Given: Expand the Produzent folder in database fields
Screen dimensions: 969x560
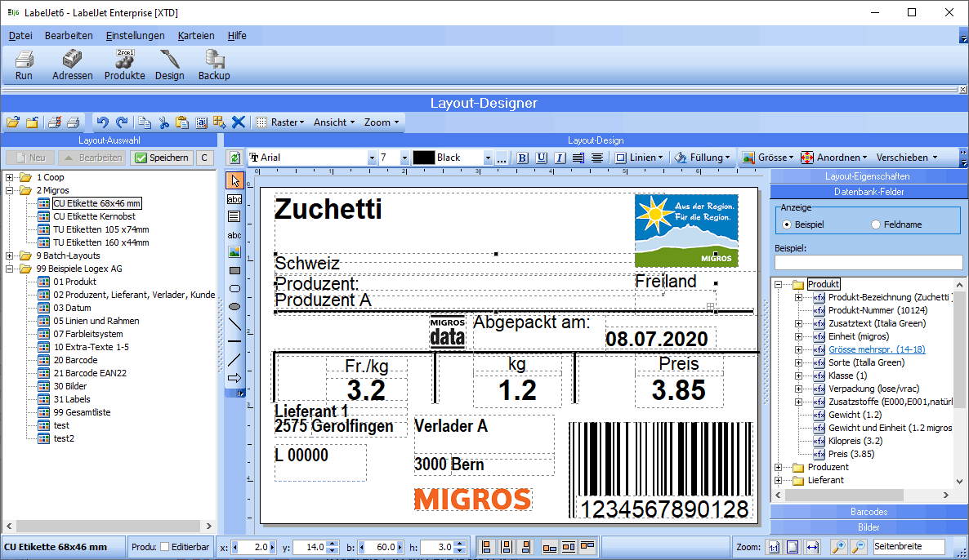Looking at the screenshot, I should (x=779, y=468).
